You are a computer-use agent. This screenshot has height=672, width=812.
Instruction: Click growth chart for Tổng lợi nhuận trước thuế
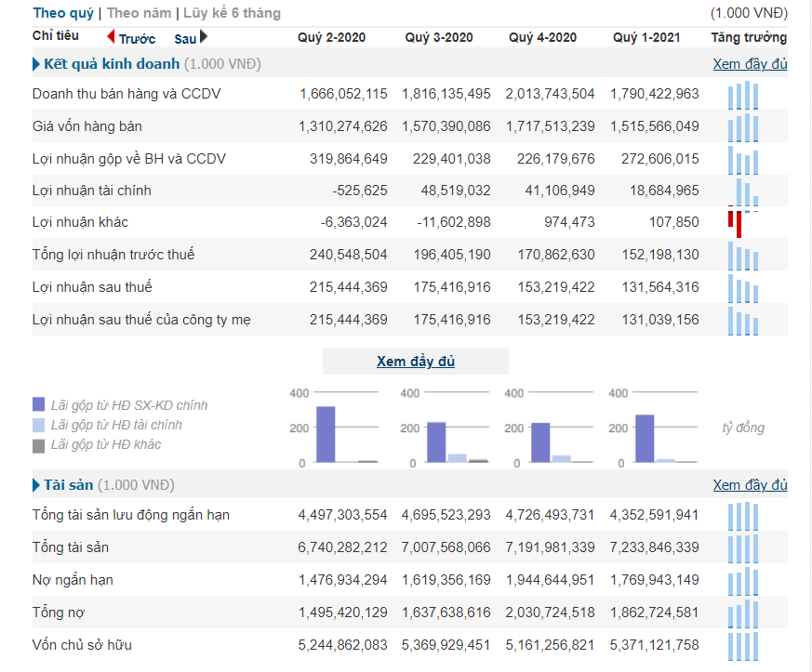(743, 257)
